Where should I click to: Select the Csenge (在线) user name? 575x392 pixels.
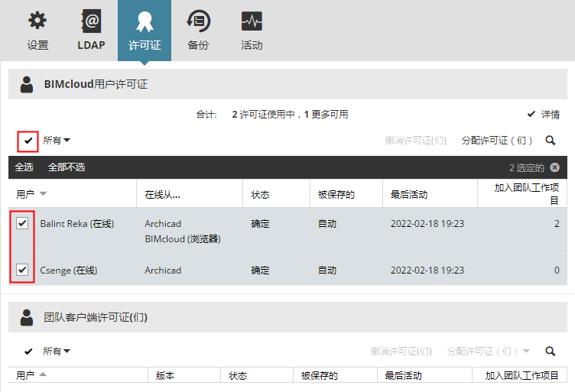(69, 271)
